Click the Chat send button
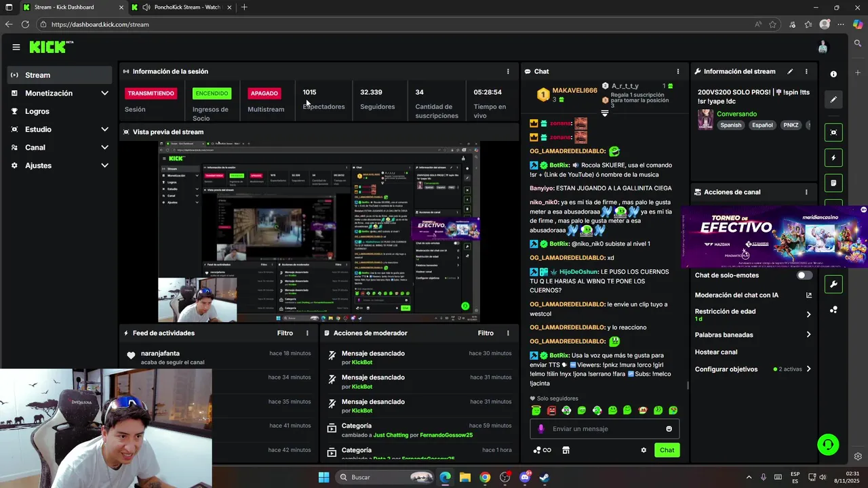This screenshot has height=488, width=868. [667, 450]
